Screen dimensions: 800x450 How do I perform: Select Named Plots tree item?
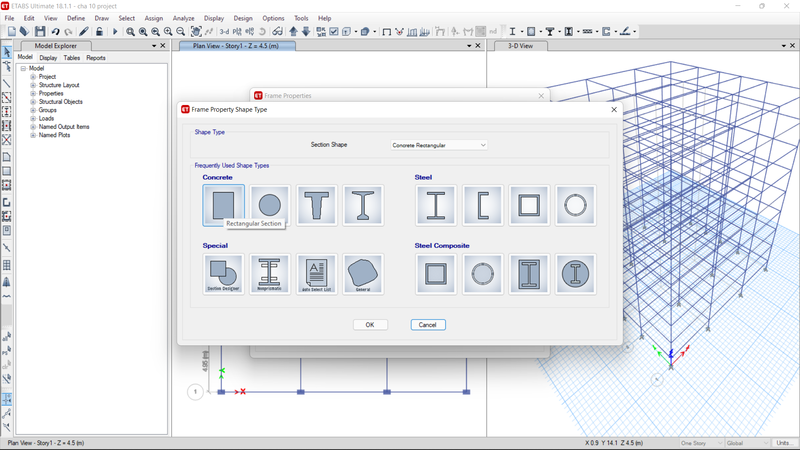pos(54,135)
